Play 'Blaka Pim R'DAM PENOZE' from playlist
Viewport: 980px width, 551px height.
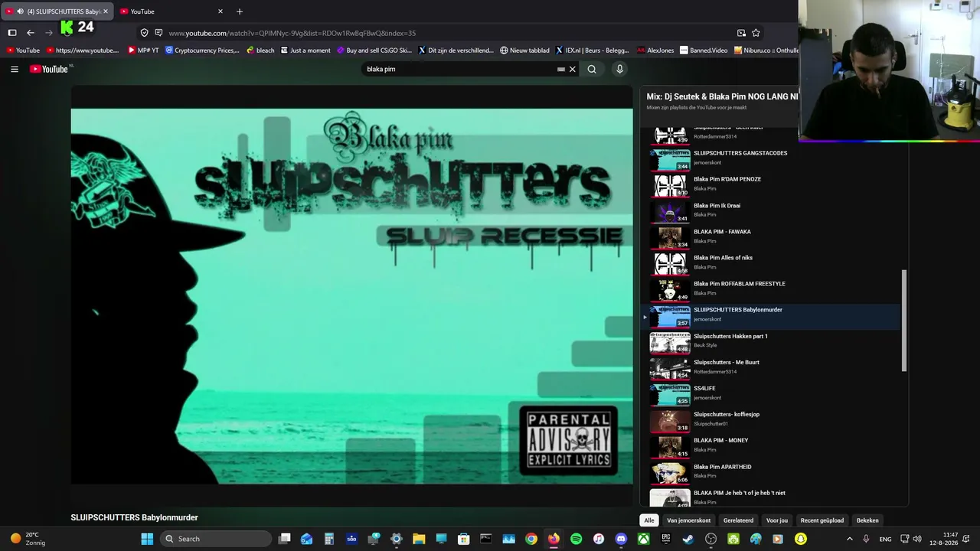click(772, 184)
